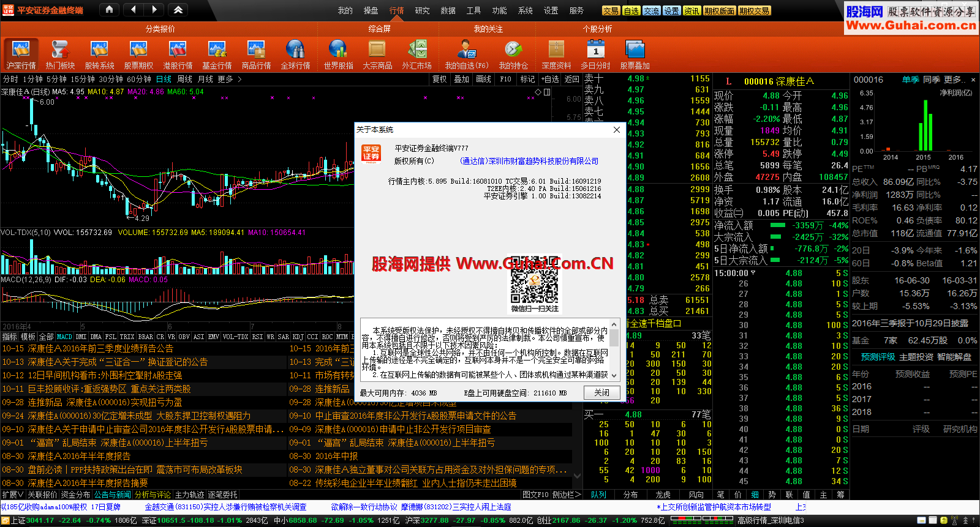Switch chart to 周线 period
The height and width of the screenshot is (527, 980).
point(185,79)
